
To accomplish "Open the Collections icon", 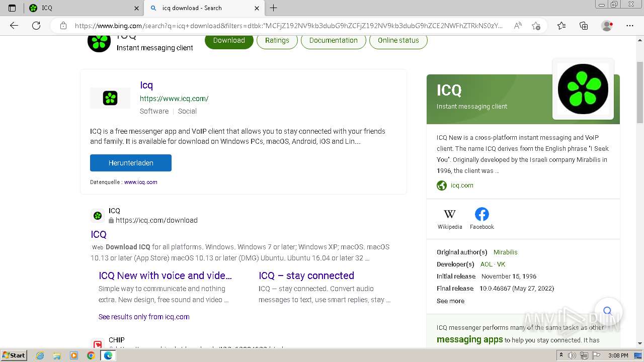I will (584, 26).
